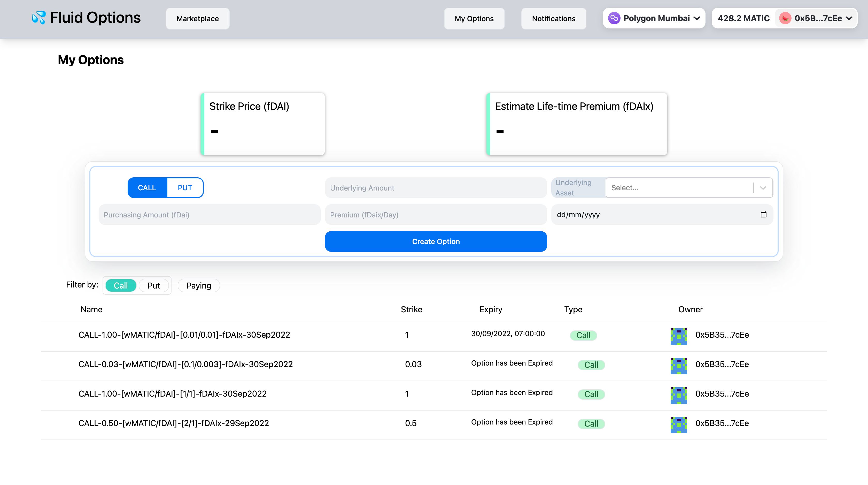
Task: Click the Call badge in CALL-0.50 row
Action: 591,424
